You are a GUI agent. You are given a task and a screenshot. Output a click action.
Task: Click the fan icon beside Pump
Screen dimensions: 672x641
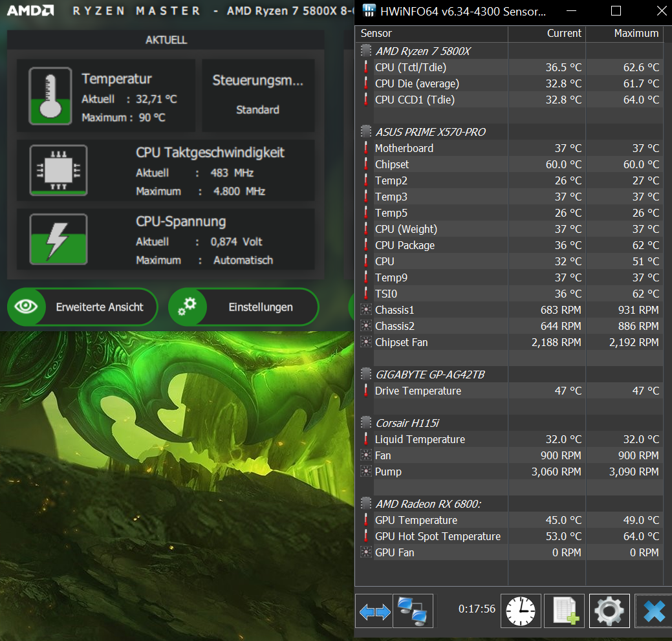tap(366, 472)
